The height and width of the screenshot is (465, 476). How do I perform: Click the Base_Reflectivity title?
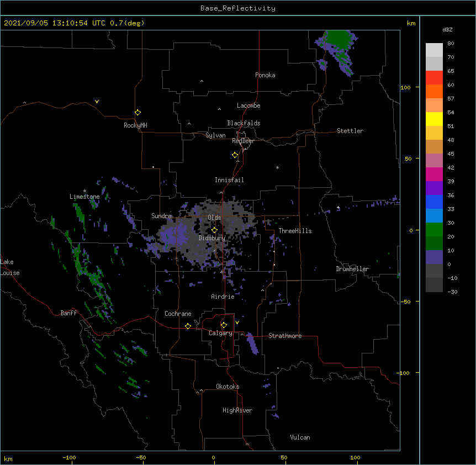238,8
